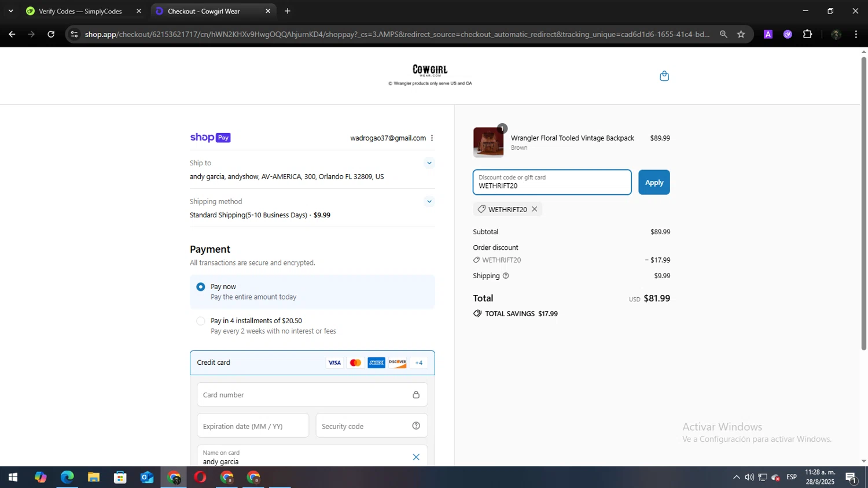868x488 pixels.
Task: Open Outlook from the taskbar
Action: (147, 478)
